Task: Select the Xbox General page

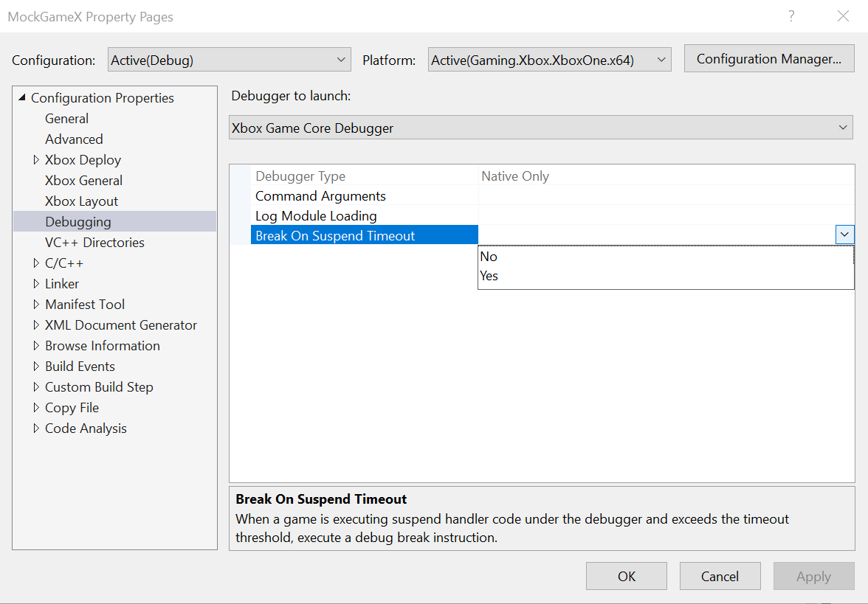Action: [x=83, y=180]
